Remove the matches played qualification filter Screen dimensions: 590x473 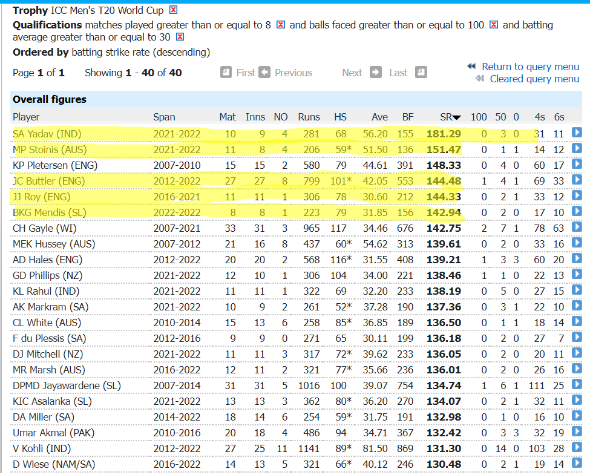tap(280, 25)
